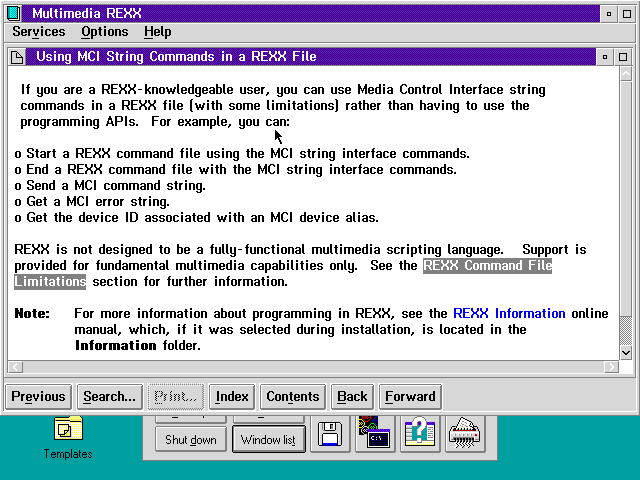Click the Window list button in LaunchPad

point(268,440)
